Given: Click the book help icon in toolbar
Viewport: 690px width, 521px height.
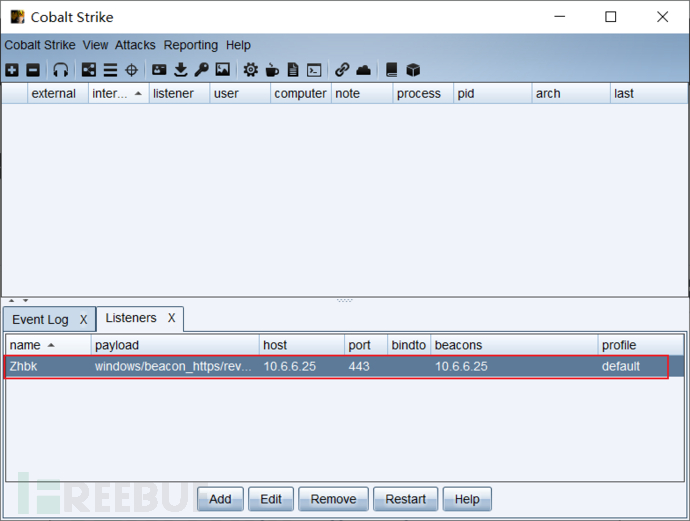Looking at the screenshot, I should point(392,70).
